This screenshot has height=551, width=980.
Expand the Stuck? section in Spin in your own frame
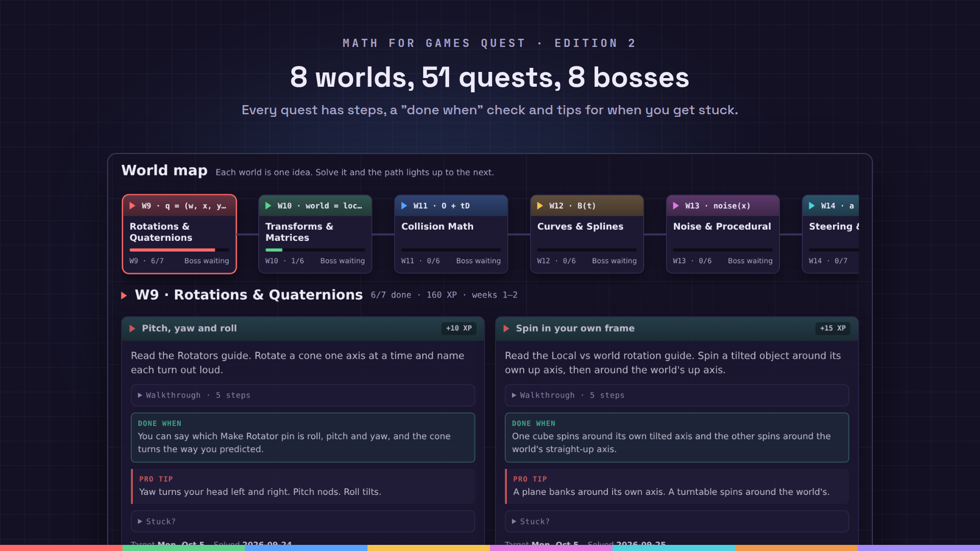(677, 521)
